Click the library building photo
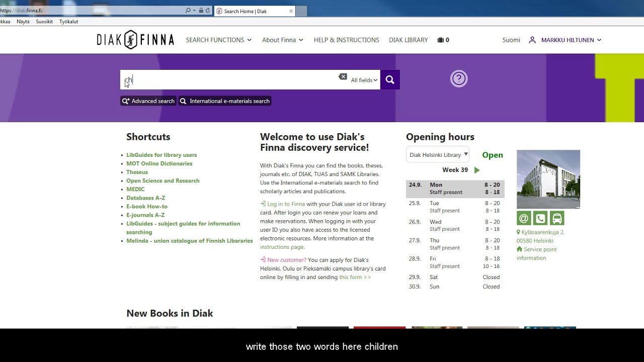Viewport: 644px width, 362px height. coord(548,179)
